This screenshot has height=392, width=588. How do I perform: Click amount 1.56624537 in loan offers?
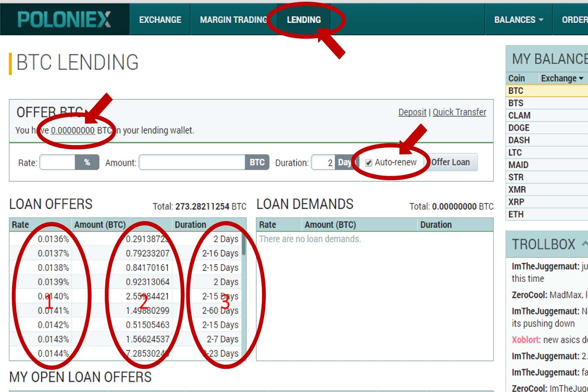pos(147,339)
